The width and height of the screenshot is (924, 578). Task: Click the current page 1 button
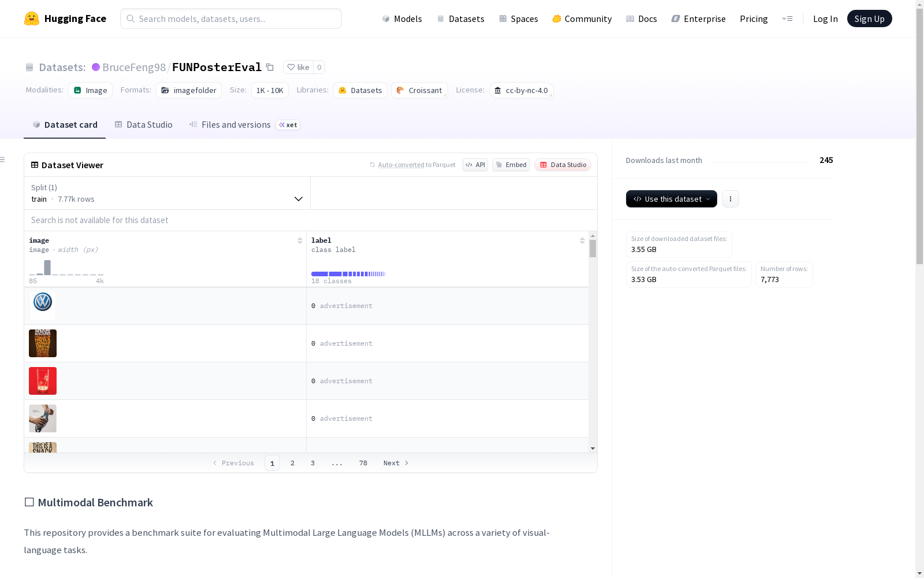click(x=272, y=463)
